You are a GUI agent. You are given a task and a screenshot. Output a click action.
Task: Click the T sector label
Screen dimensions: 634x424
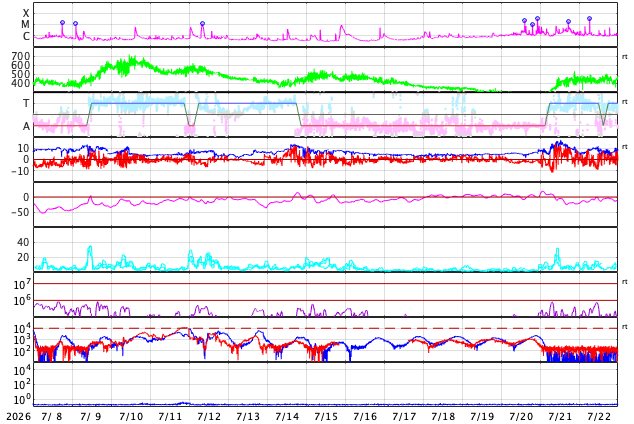(26, 103)
